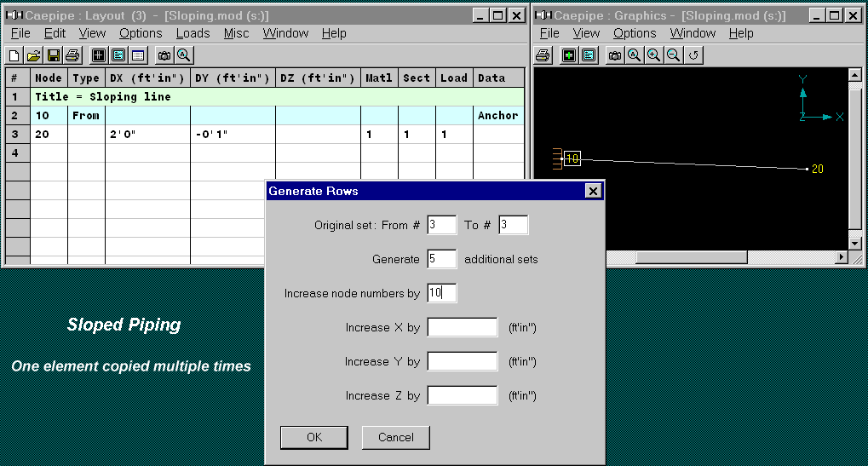The image size is (868, 466).
Task: Click node 10 label in Graphics view
Action: tap(572, 158)
